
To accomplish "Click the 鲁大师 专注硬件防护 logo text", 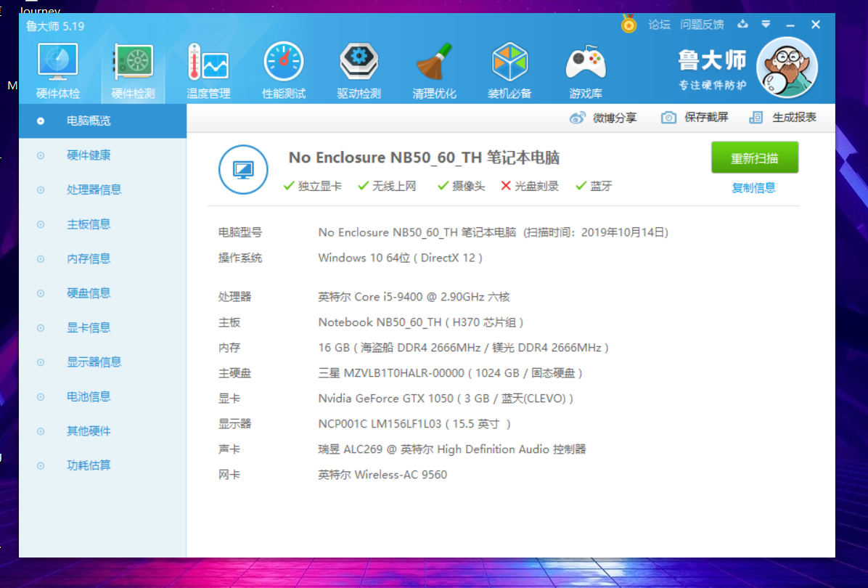I will [713, 70].
